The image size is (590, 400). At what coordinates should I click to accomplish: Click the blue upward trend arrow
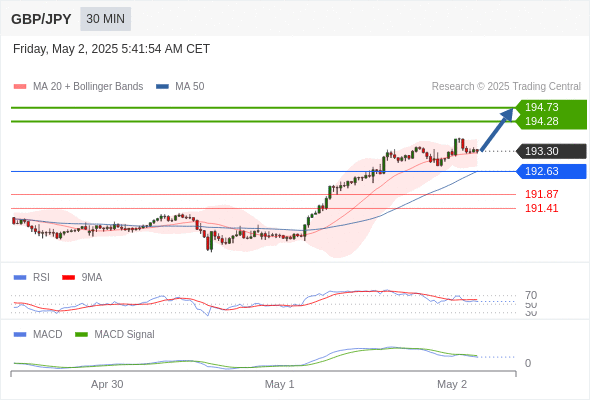pyautogui.click(x=497, y=130)
